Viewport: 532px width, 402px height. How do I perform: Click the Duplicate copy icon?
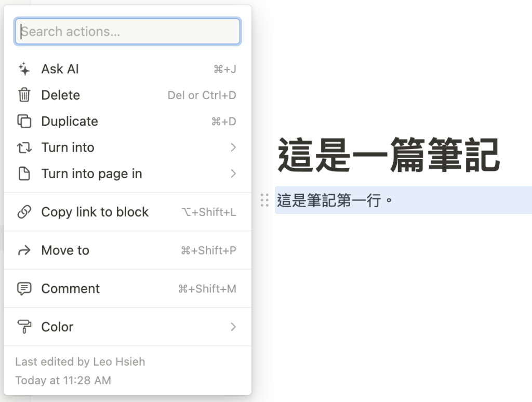pyautogui.click(x=24, y=121)
